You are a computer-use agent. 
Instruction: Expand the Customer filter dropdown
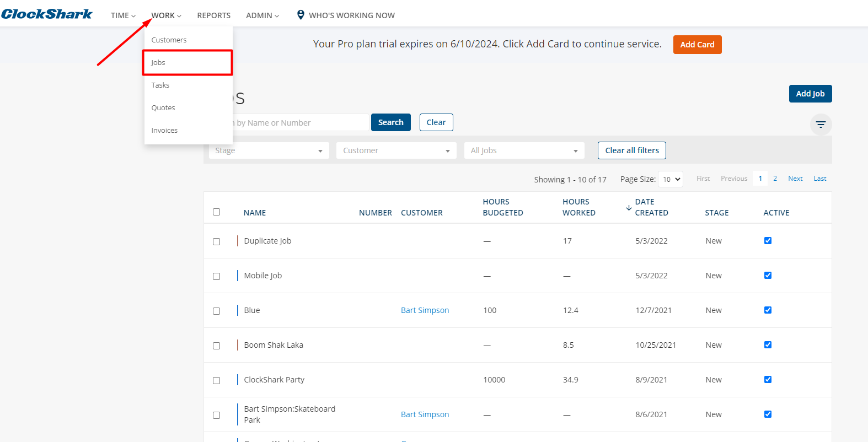pyautogui.click(x=397, y=150)
